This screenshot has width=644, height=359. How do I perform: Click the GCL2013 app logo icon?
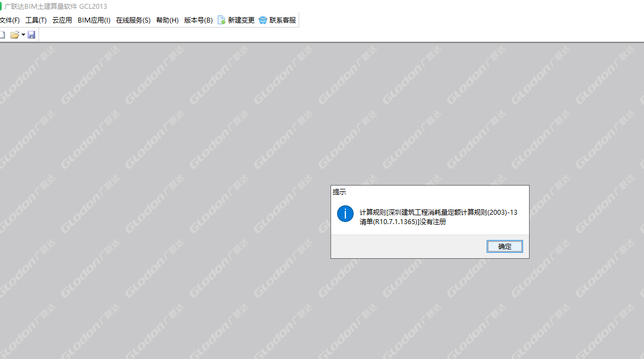pos(1,6)
